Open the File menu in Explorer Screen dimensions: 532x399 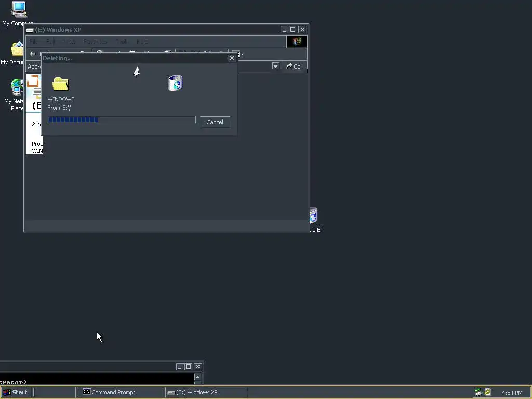pyautogui.click(x=34, y=42)
